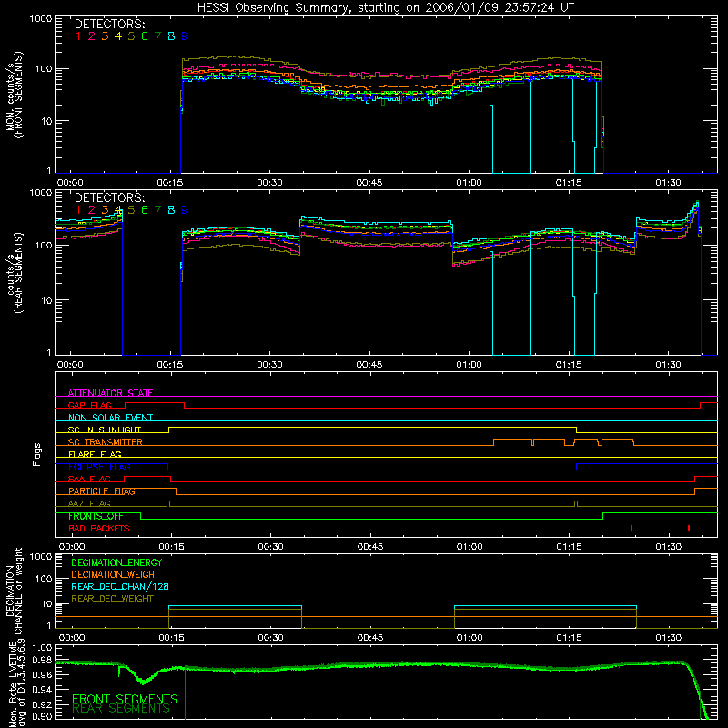Screen dimensions: 728x728
Task: Select blue detector 9 in the front segments legend
Action: pos(185,36)
